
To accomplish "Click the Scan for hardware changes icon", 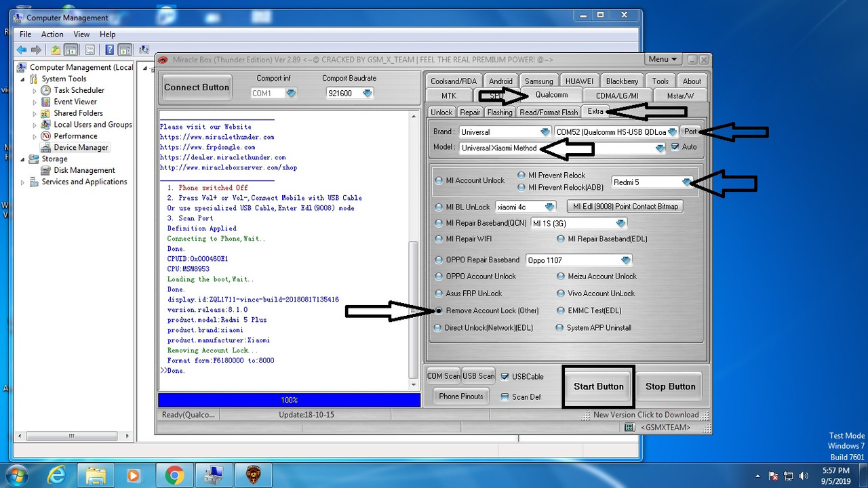I will point(144,49).
